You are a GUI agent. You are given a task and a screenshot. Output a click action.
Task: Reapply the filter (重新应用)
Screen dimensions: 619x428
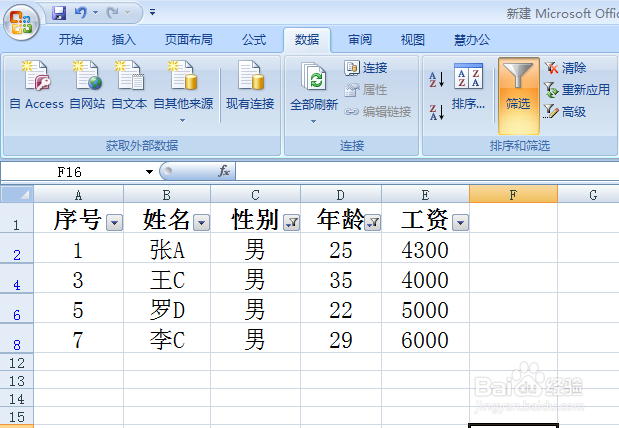point(577,90)
